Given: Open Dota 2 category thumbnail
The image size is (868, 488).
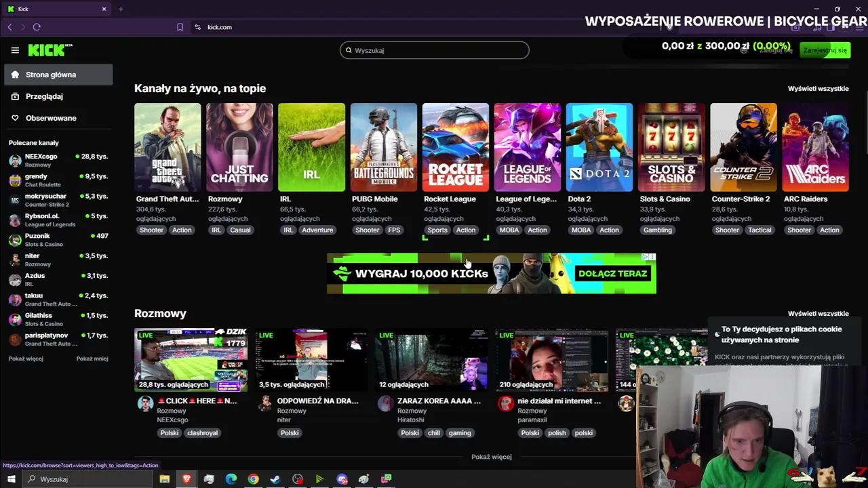Looking at the screenshot, I should pos(599,147).
